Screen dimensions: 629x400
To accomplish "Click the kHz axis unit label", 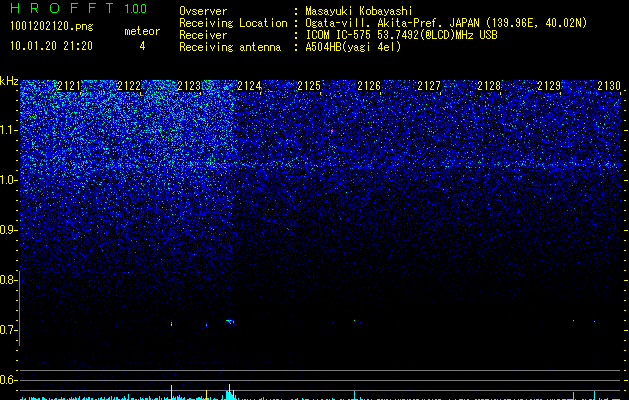I will 9,81.
